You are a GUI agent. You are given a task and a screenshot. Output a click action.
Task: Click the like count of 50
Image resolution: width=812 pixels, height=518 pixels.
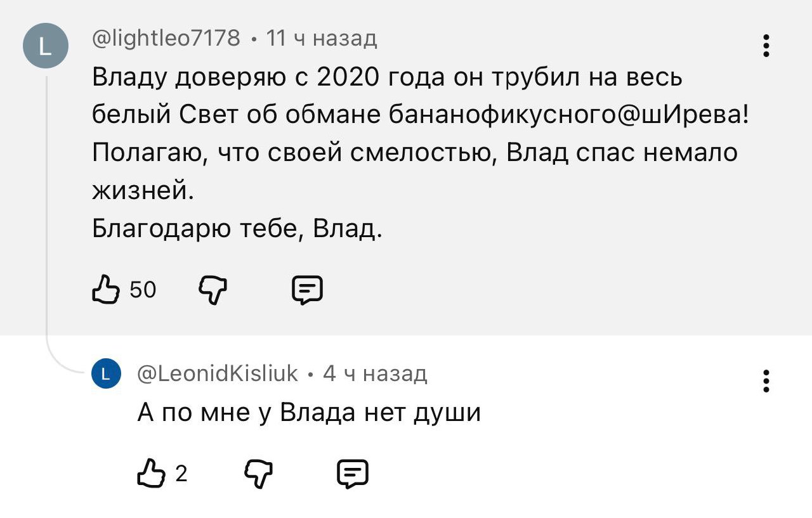pos(142,290)
